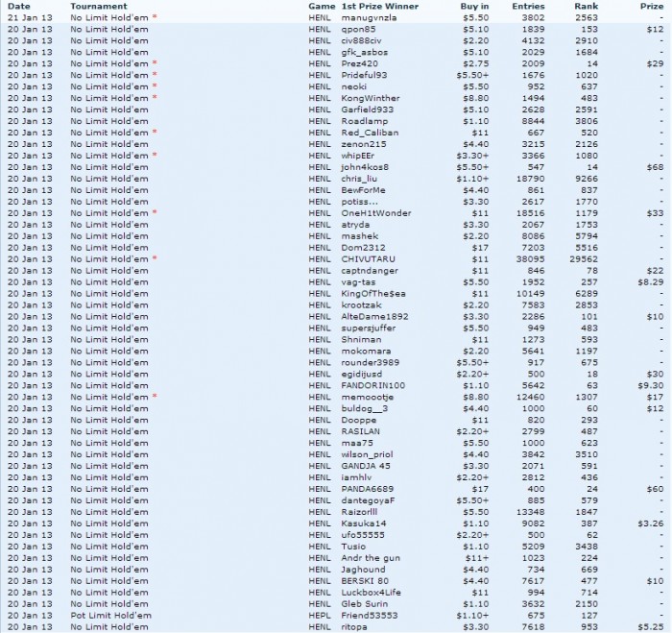Screen dimensions: 672x633
Task: Select winner name Garfield933
Action: 368,110
